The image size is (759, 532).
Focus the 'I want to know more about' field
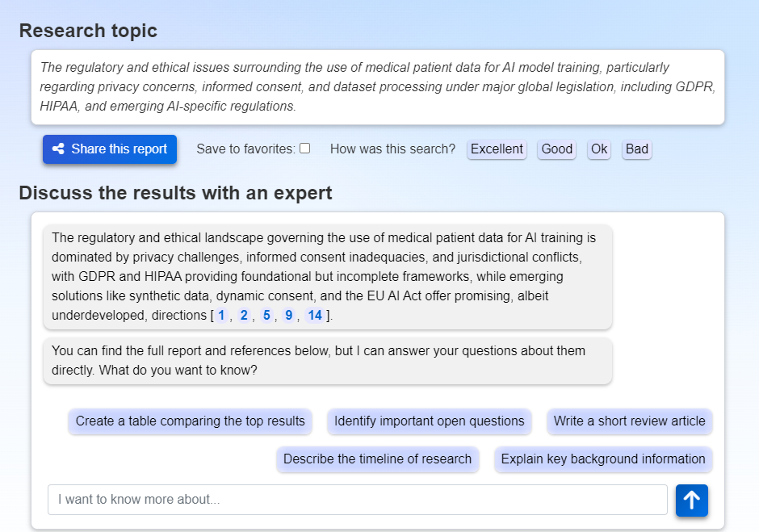358,500
